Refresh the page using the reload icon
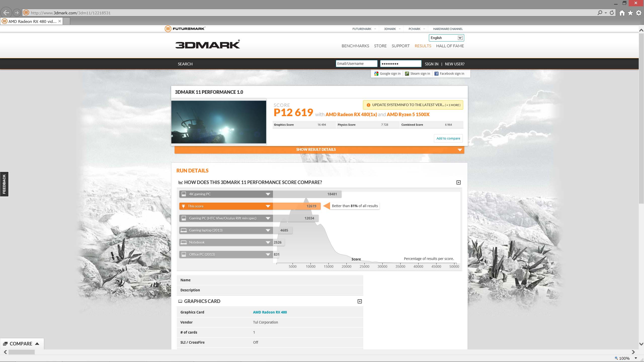The width and height of the screenshot is (644, 362). (612, 13)
